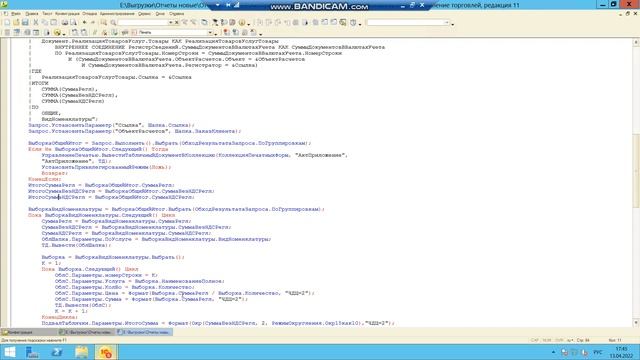
Task: Open the arrow beside second-row yellow round icon
Action: coord(64,33)
